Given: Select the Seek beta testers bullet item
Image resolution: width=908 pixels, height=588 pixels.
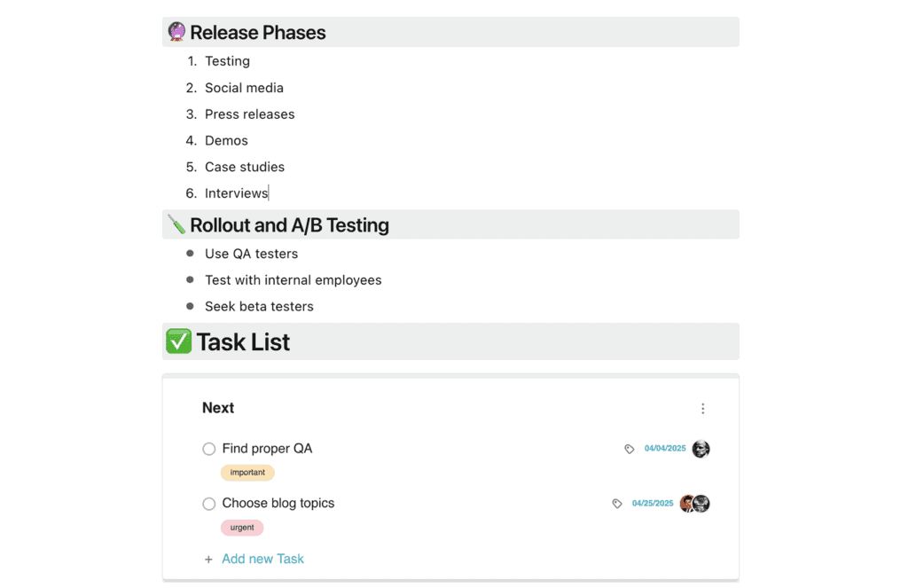Looking at the screenshot, I should (259, 306).
